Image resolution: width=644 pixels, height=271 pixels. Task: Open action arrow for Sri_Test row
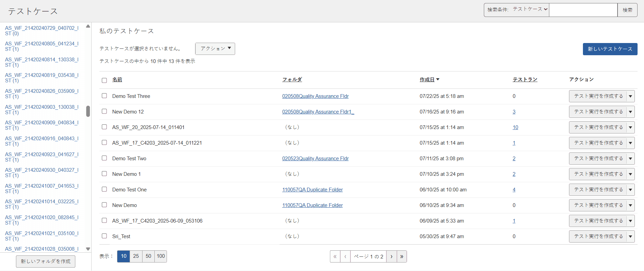(x=630, y=236)
